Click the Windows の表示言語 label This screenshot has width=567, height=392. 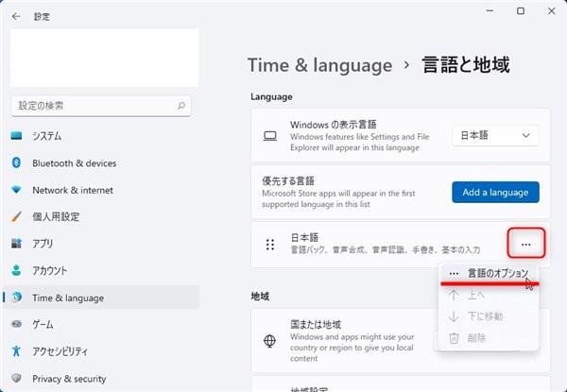(333, 125)
